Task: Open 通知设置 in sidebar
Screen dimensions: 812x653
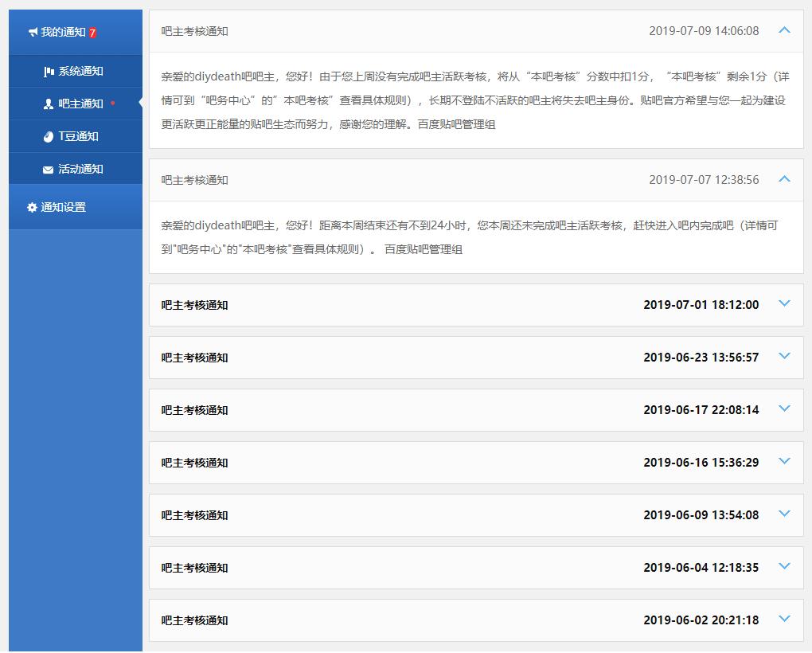Action: (76, 207)
